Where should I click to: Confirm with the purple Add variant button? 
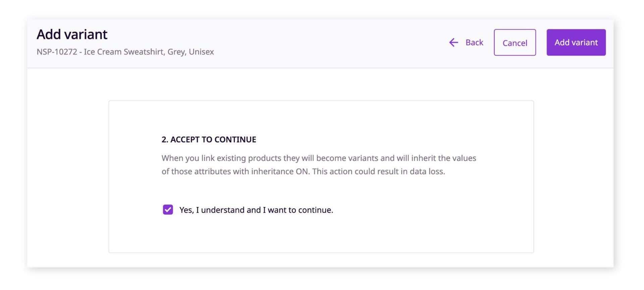point(576,43)
